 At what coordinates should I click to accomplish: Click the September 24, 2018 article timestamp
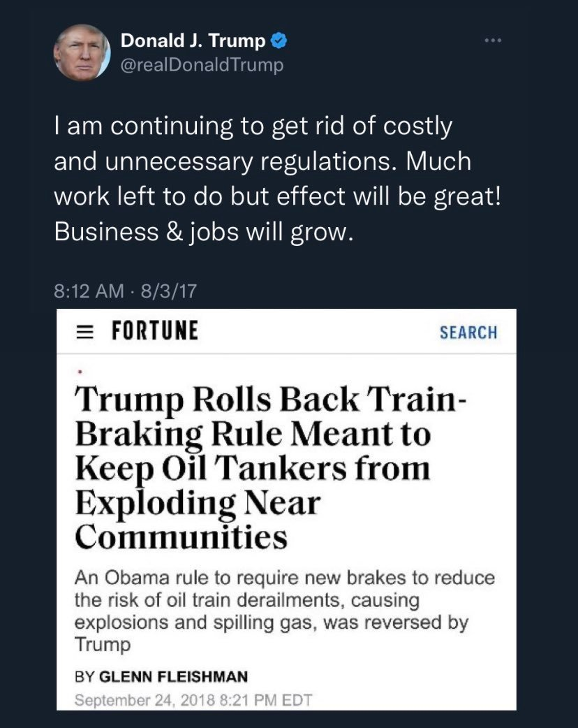point(193,699)
